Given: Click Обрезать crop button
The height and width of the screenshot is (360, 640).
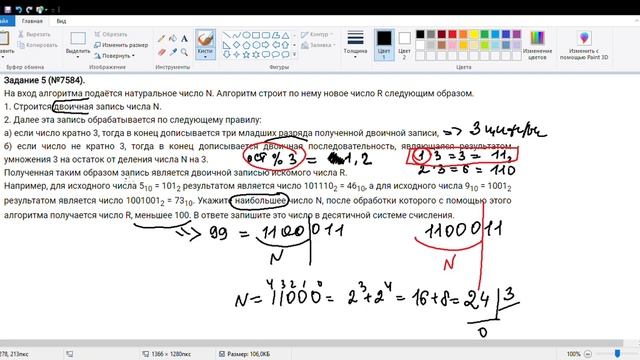Looking at the screenshot, I should pyautogui.click(x=111, y=35).
